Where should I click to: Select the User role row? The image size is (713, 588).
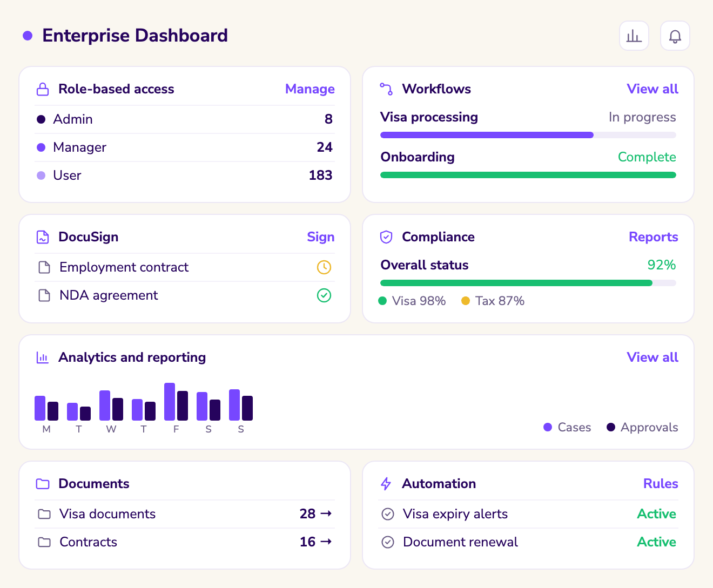click(185, 175)
